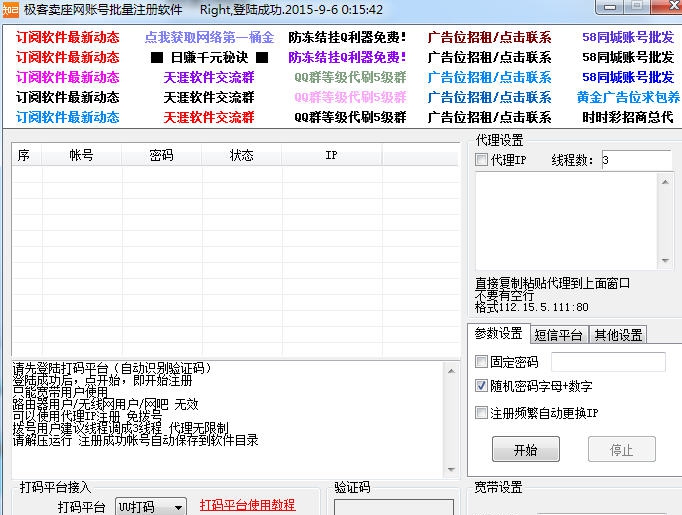Click the IP column header
The height and width of the screenshot is (515, 682).
tap(332, 155)
